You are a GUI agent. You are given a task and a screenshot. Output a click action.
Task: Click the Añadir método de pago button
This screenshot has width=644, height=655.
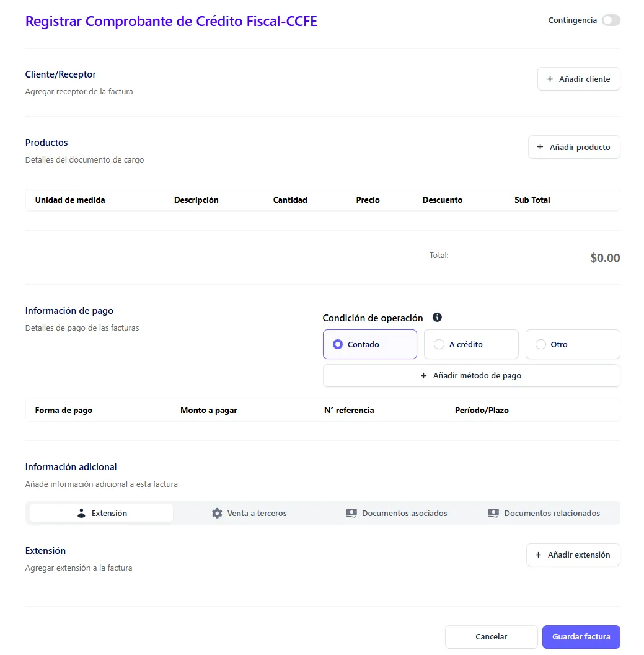tap(471, 375)
